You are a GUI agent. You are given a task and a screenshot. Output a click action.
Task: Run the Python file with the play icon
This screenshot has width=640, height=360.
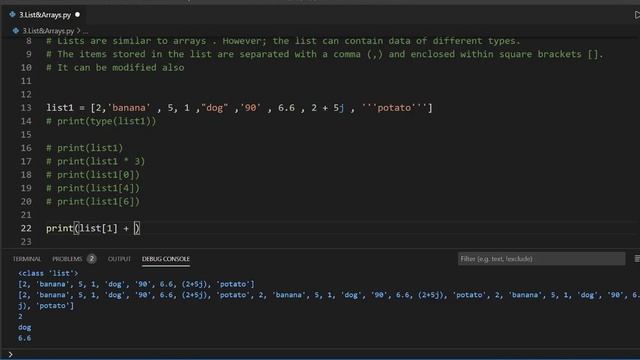click(x=637, y=15)
